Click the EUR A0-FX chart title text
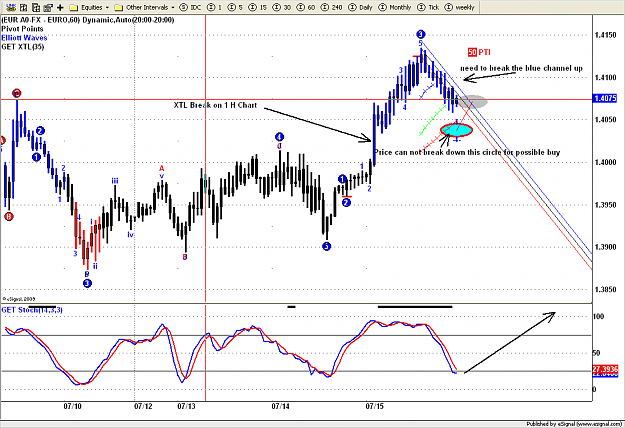 point(88,20)
